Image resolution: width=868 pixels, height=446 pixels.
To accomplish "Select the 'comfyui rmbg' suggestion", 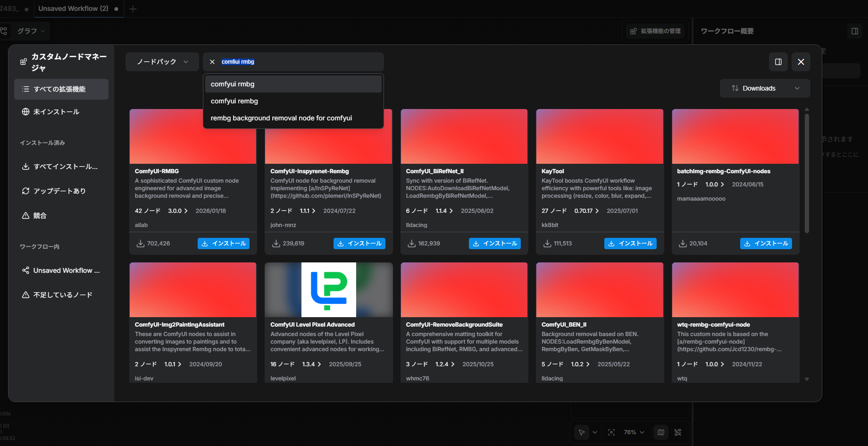I will (x=293, y=84).
